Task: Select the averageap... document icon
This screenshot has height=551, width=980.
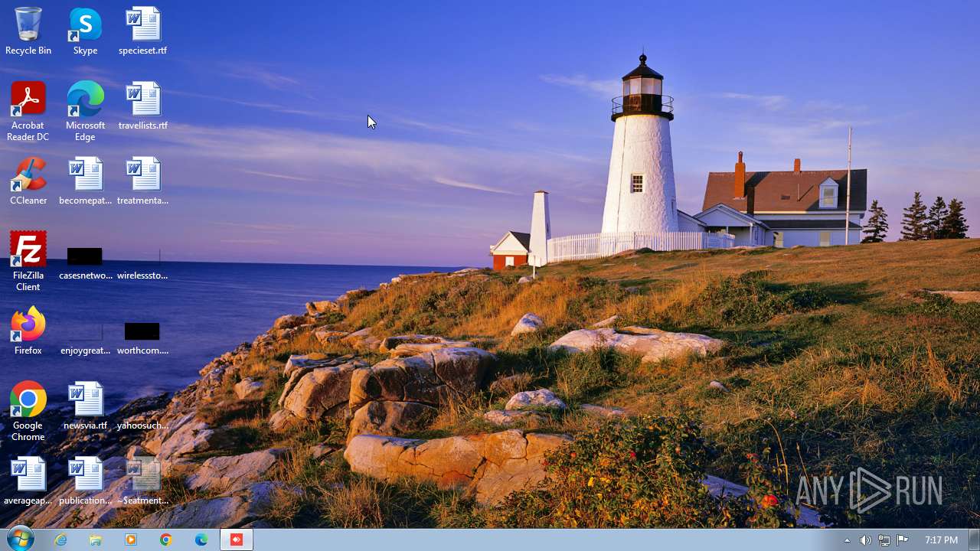Action: pyautogui.click(x=28, y=481)
